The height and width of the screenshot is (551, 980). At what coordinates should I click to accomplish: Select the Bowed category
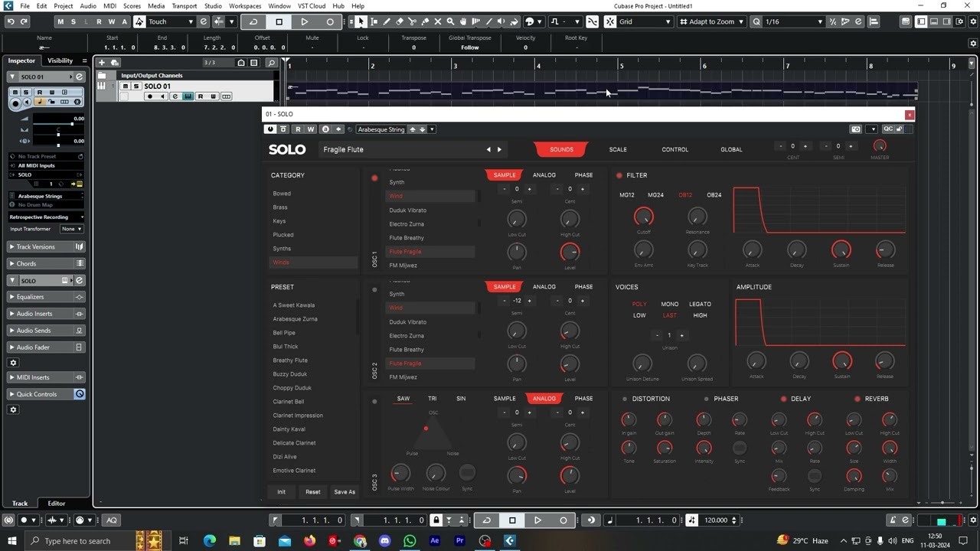tap(282, 194)
